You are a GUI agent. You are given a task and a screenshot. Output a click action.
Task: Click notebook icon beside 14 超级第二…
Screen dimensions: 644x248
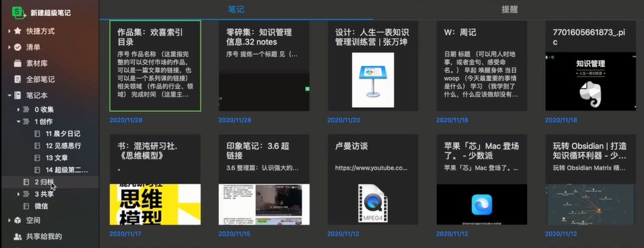coord(37,170)
